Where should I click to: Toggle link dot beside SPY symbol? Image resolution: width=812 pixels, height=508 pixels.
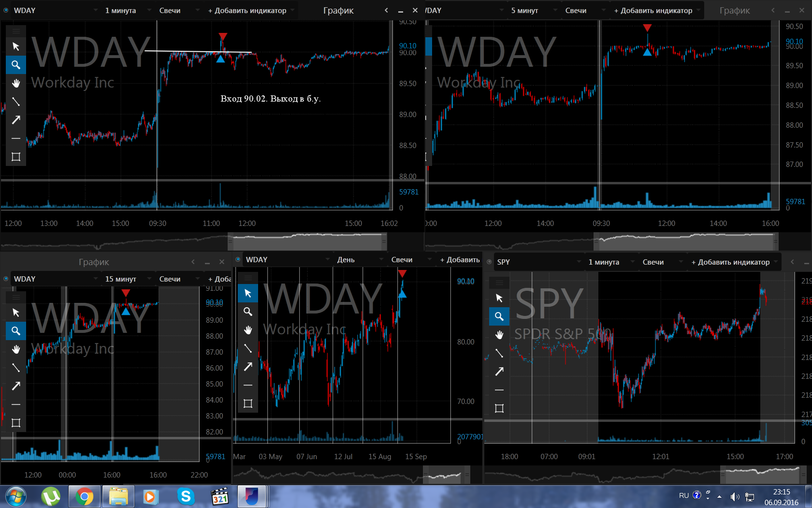(489, 262)
